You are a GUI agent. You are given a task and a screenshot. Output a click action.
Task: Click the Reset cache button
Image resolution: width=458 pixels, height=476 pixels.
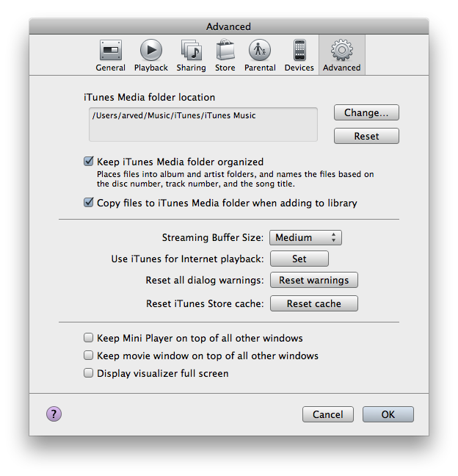click(x=314, y=303)
